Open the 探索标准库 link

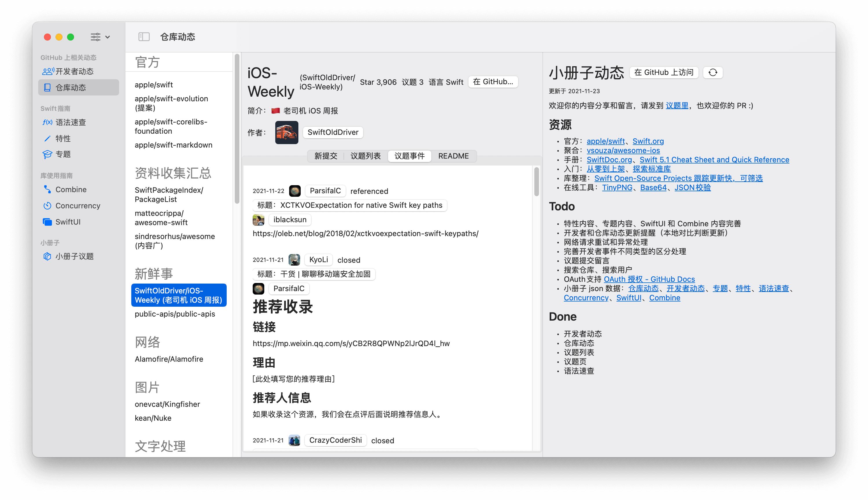[651, 169]
